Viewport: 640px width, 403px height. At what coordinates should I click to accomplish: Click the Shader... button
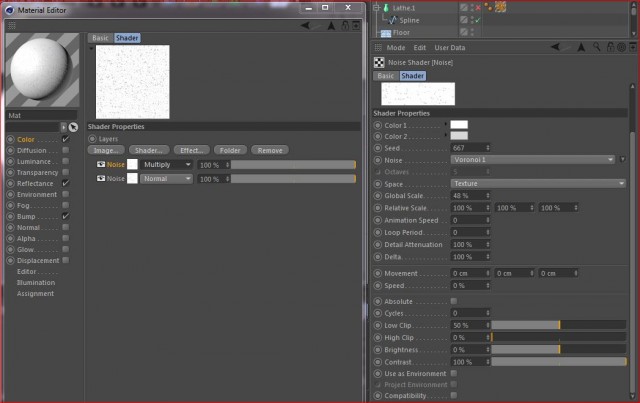click(x=149, y=150)
